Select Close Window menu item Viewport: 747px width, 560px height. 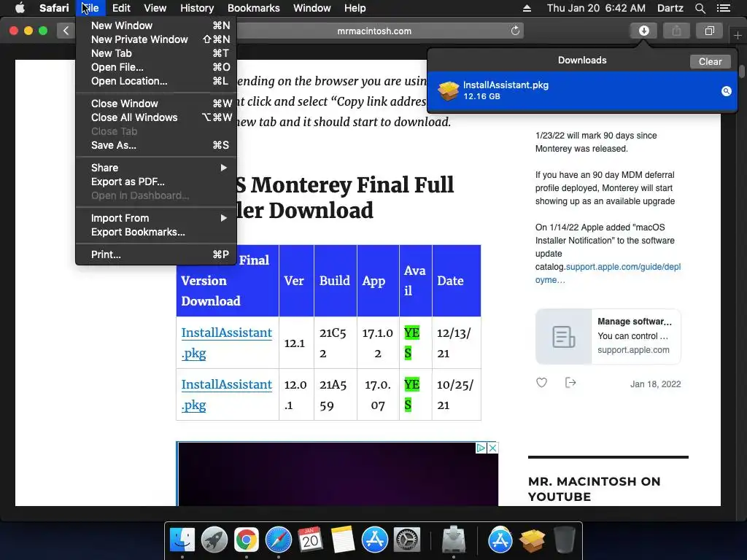coord(156,104)
